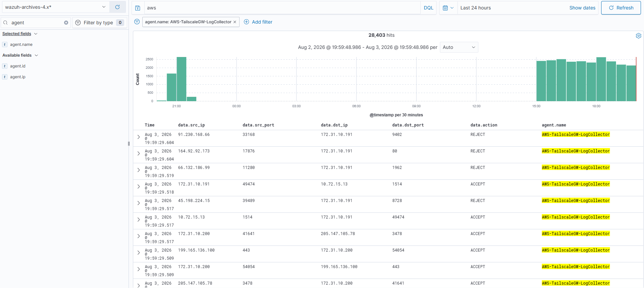Image resolution: width=644 pixels, height=288 pixels.
Task: Remove the agent.name filter with its X
Action: (x=235, y=22)
